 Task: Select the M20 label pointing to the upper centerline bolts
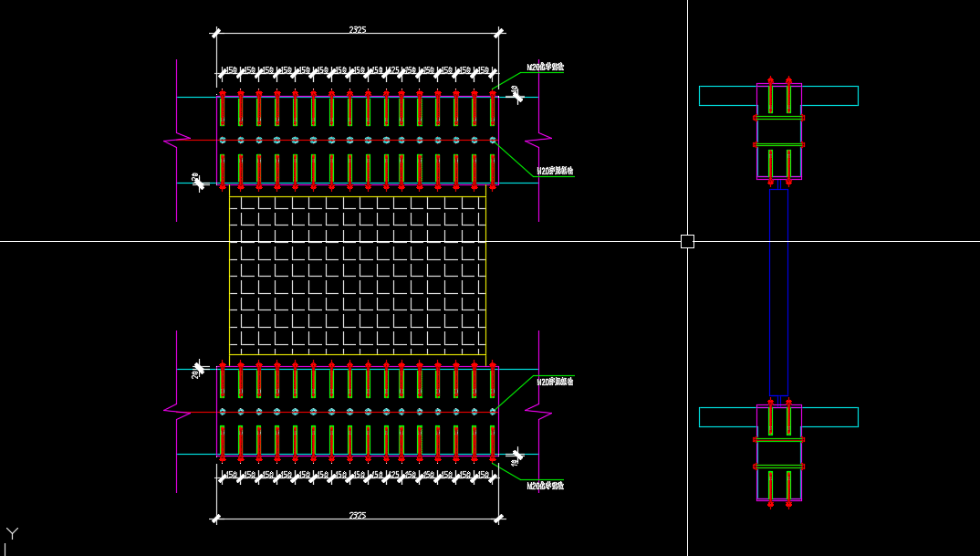pyautogui.click(x=555, y=171)
